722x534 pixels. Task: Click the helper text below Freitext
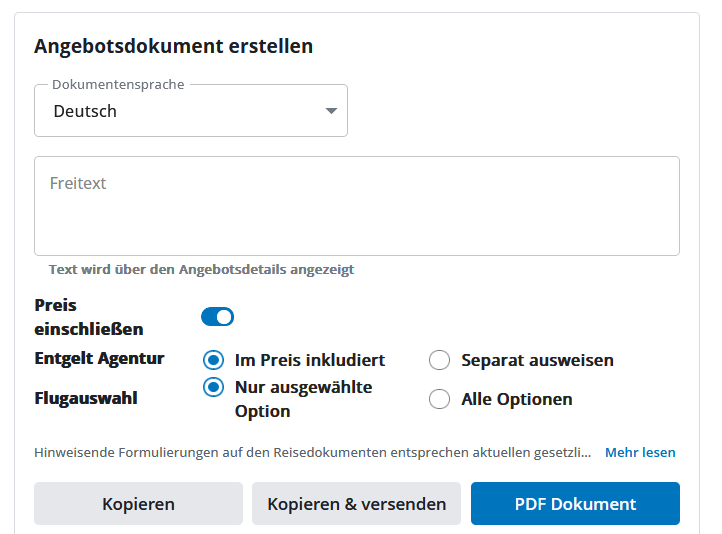[x=201, y=269]
